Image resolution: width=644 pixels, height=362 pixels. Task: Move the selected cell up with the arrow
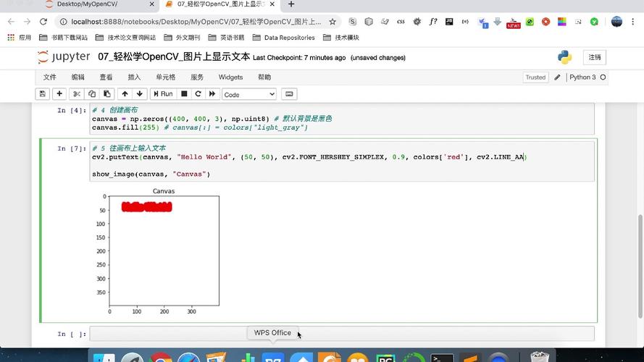click(x=125, y=94)
